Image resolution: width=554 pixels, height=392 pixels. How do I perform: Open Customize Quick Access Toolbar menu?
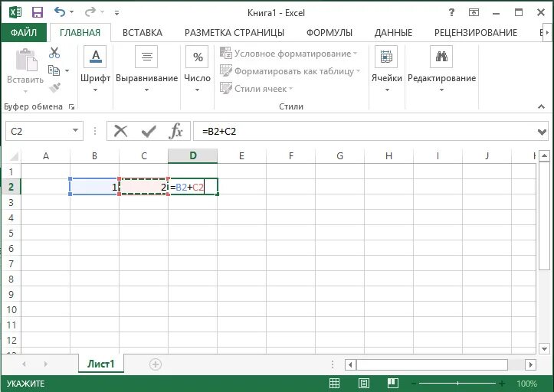coord(116,13)
